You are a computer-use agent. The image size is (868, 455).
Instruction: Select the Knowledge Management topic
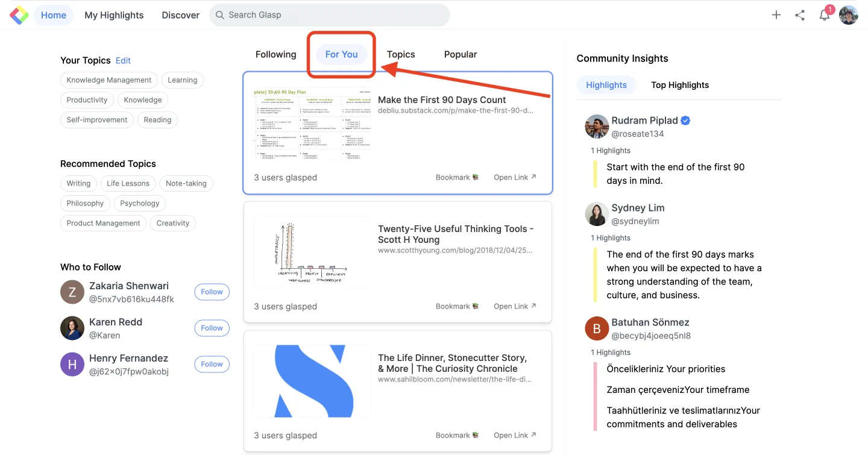109,80
